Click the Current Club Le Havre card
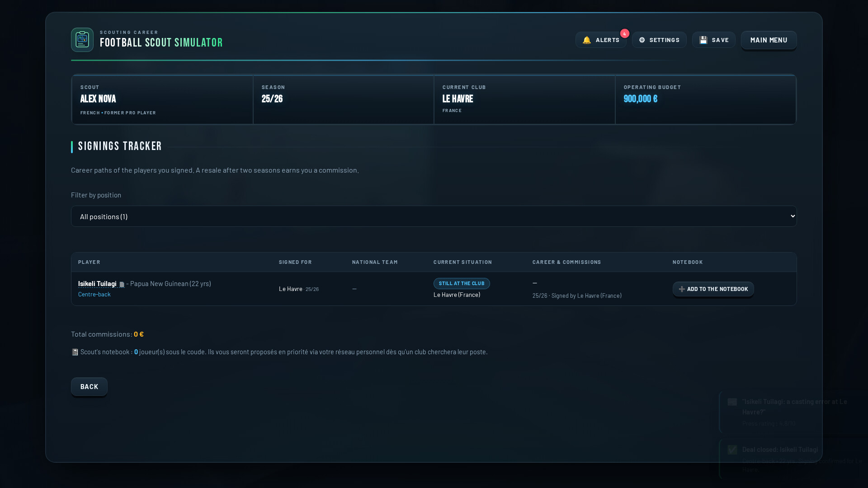This screenshot has width=868, height=488. (x=524, y=99)
